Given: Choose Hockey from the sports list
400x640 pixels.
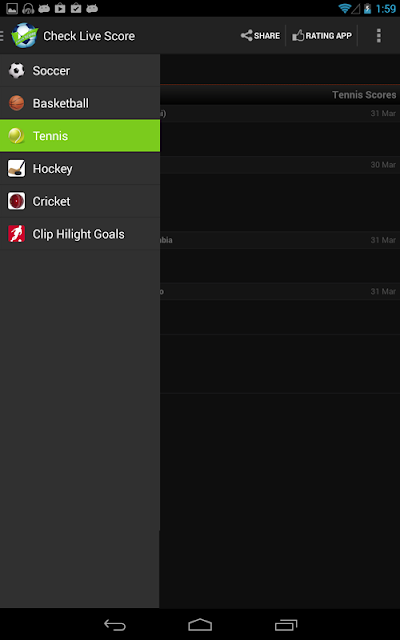Looking at the screenshot, I should pos(80,169).
